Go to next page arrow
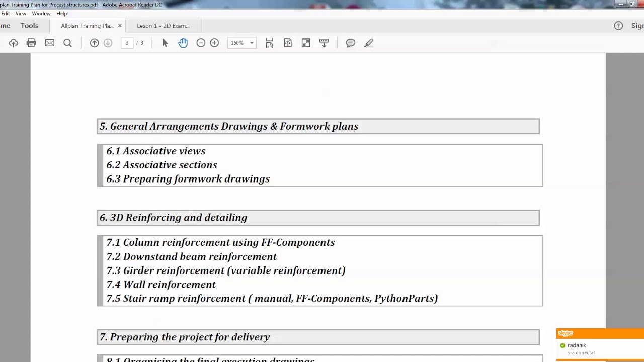The height and width of the screenshot is (362, 644). pyautogui.click(x=108, y=43)
